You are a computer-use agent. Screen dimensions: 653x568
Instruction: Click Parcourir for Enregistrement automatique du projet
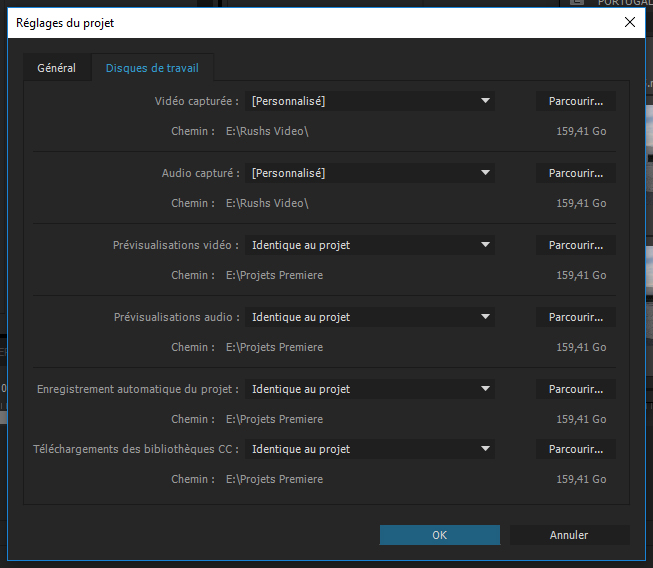[576, 389]
